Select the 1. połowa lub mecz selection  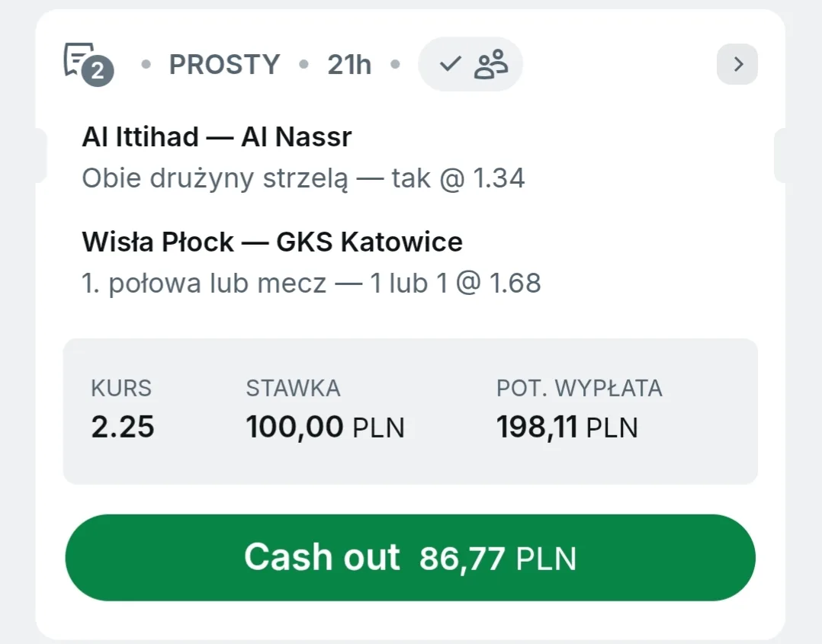click(311, 284)
